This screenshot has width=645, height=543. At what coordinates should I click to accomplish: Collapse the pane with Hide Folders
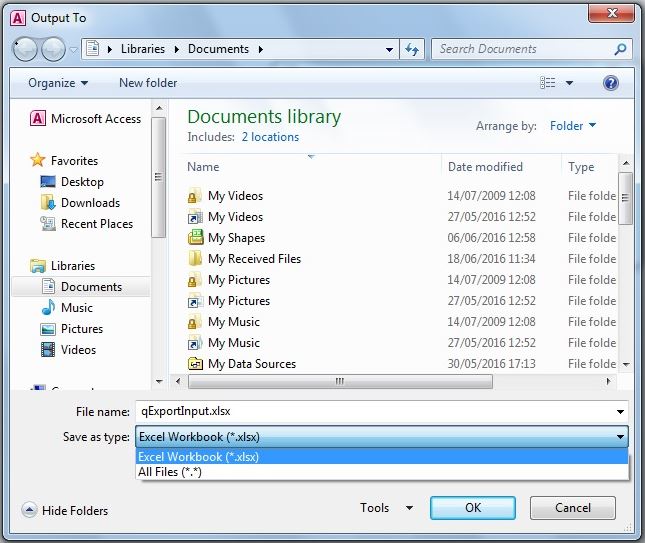[65, 510]
